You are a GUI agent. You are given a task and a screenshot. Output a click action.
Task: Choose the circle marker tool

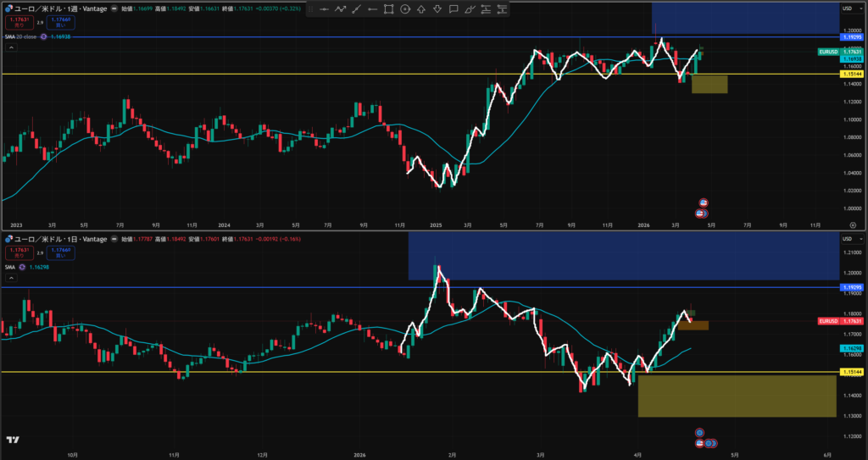tap(405, 9)
